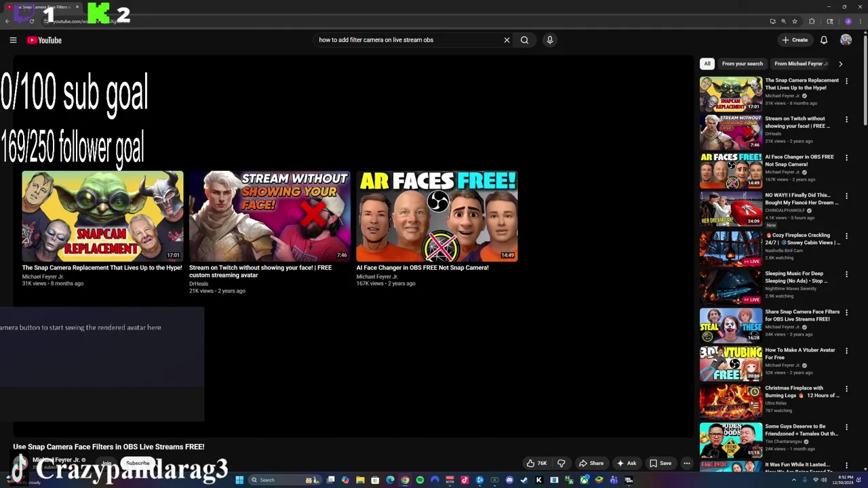Open Stream Without Showing Your Face end-screen thumbnail
Screen dimensions: 868x488
tap(270, 216)
